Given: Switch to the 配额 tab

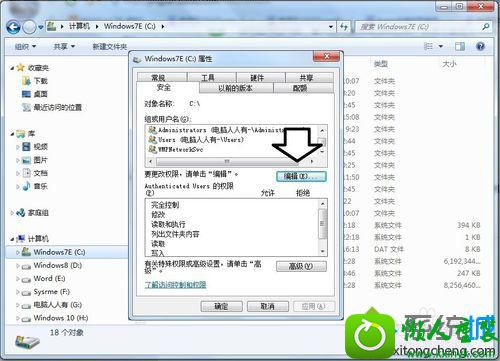Looking at the screenshot, I should point(303,88).
